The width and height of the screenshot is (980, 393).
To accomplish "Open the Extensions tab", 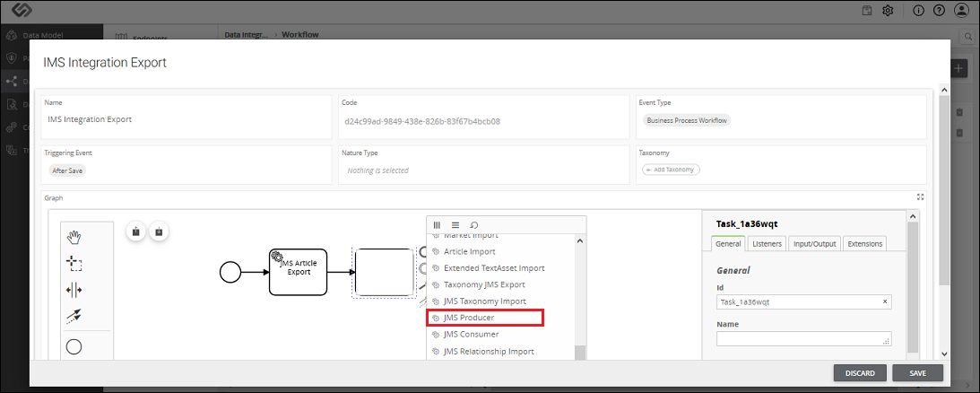I will [x=865, y=244].
